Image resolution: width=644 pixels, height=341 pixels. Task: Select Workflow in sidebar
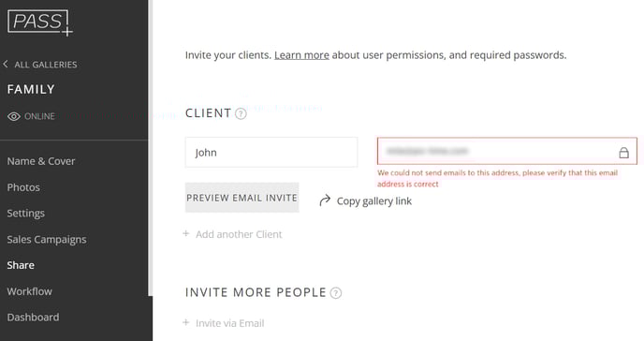pyautogui.click(x=30, y=291)
